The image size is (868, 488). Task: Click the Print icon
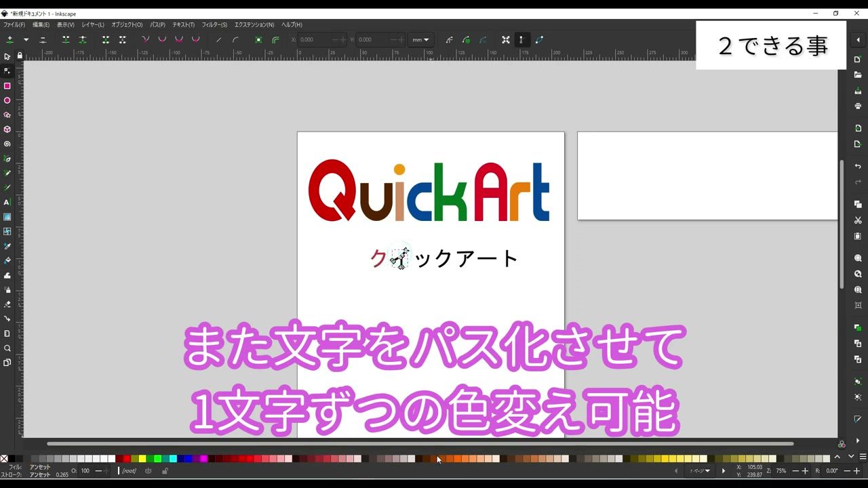tap(858, 106)
